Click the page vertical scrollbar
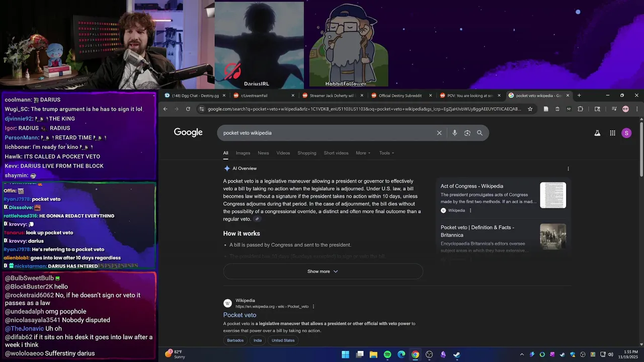This screenshot has height=362, width=644. click(641, 148)
